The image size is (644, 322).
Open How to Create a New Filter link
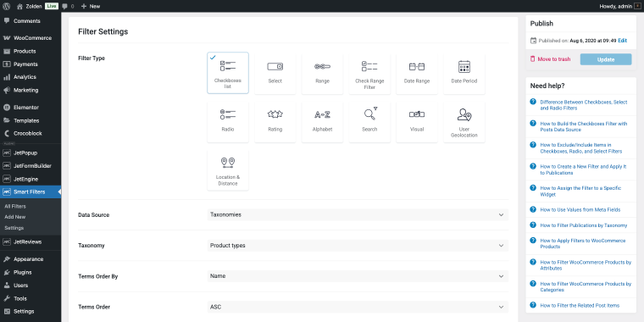pyautogui.click(x=583, y=169)
